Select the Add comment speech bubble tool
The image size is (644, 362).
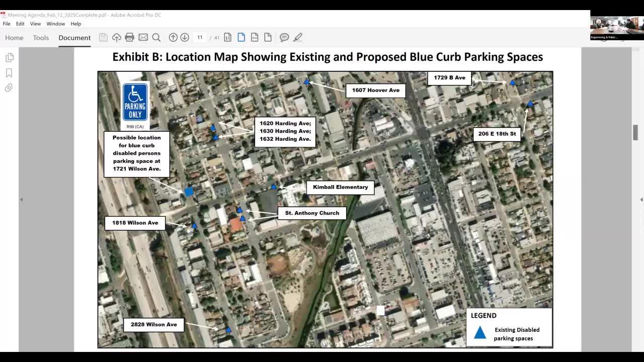284,37
